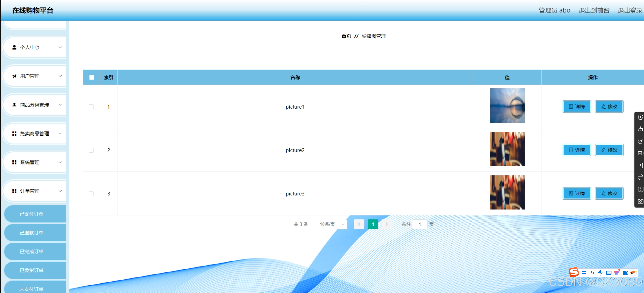Click the flame disc icon in side toolbar
This screenshot has width=644, height=293.
pyautogui.click(x=640, y=129)
